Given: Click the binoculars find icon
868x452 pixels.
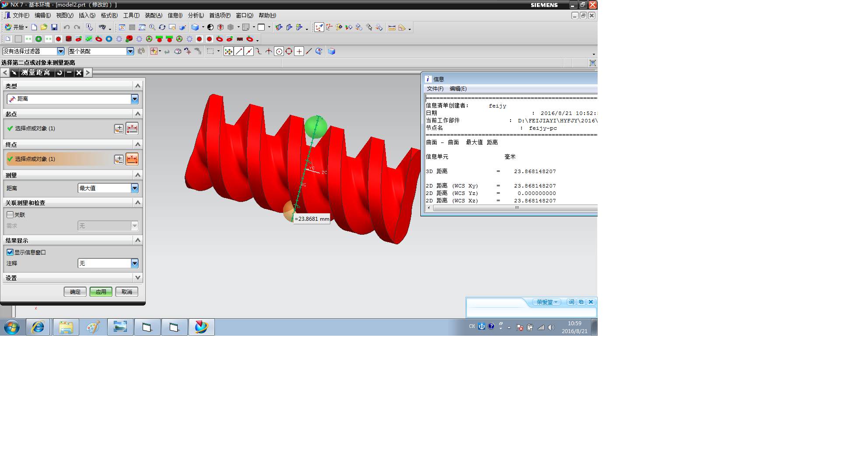Looking at the screenshot, I should click(x=102, y=27).
